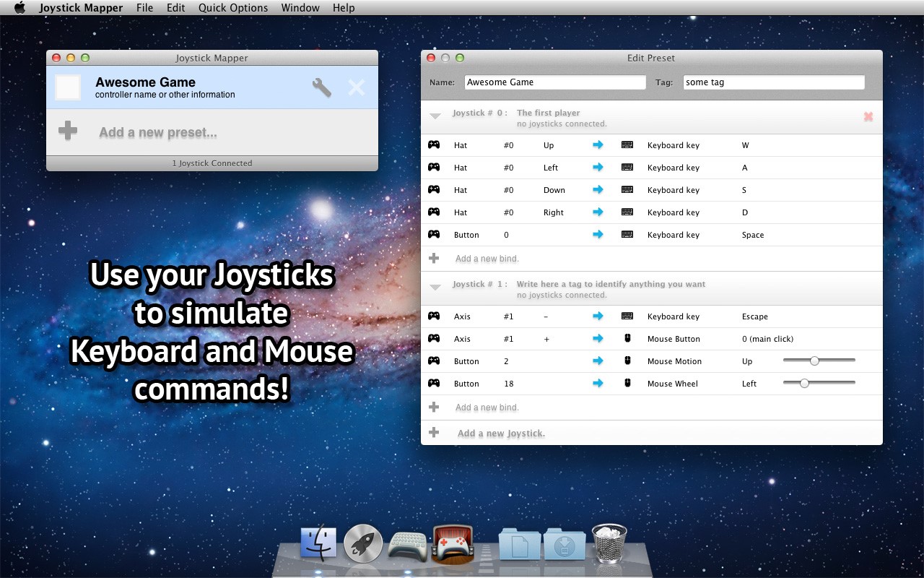Click Add a new Joystick
Image resolution: width=924 pixels, height=578 pixels.
point(501,433)
